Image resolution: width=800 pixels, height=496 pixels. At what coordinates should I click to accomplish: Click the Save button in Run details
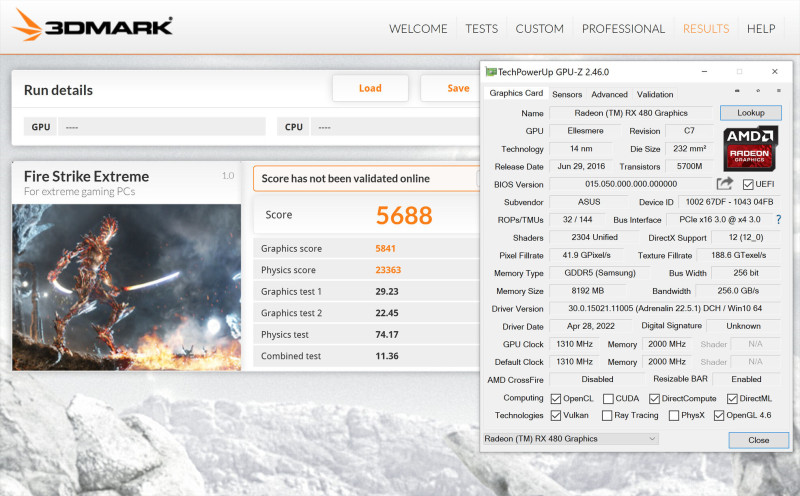click(451, 88)
